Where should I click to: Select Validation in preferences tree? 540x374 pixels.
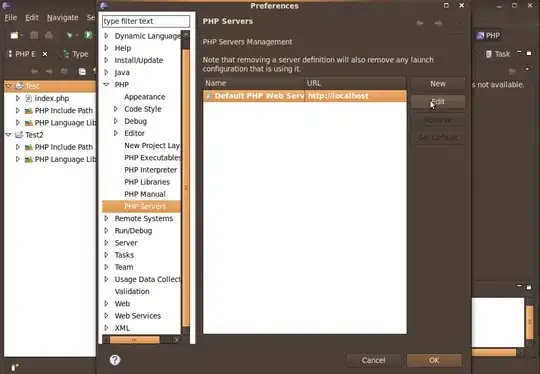click(132, 291)
